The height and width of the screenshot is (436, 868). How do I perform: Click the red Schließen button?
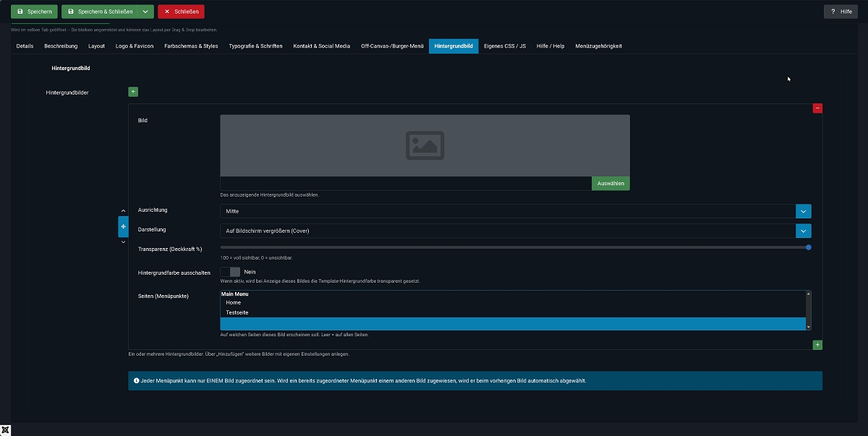181,12
